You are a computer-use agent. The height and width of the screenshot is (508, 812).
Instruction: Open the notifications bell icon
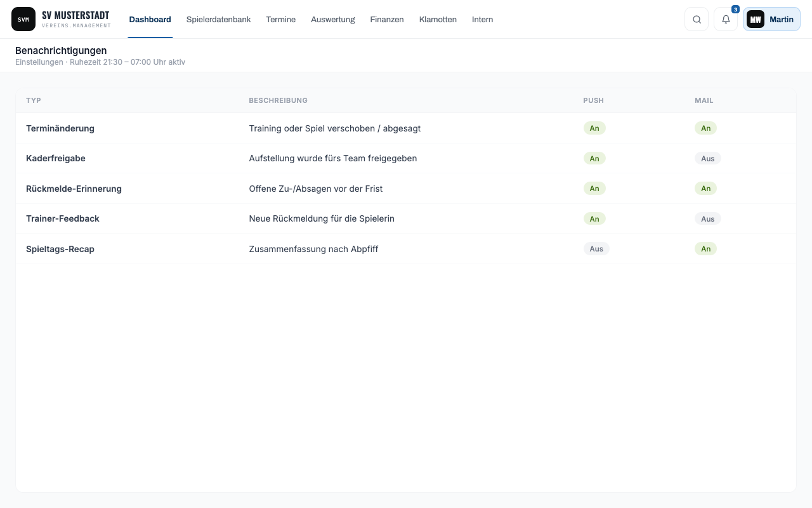(x=726, y=19)
